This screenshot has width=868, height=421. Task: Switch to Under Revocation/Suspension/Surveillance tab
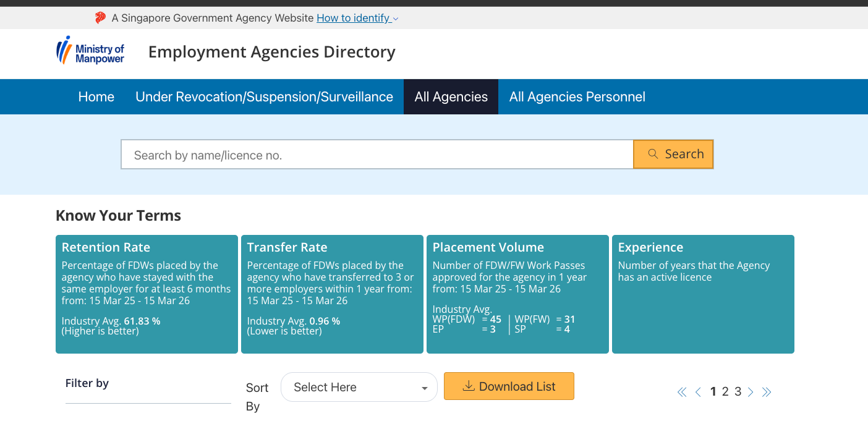point(264,97)
